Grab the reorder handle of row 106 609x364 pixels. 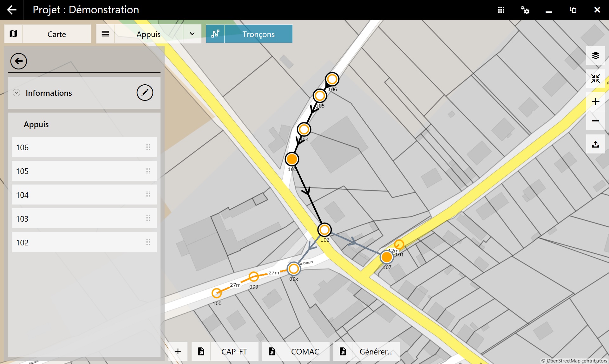[148, 147]
